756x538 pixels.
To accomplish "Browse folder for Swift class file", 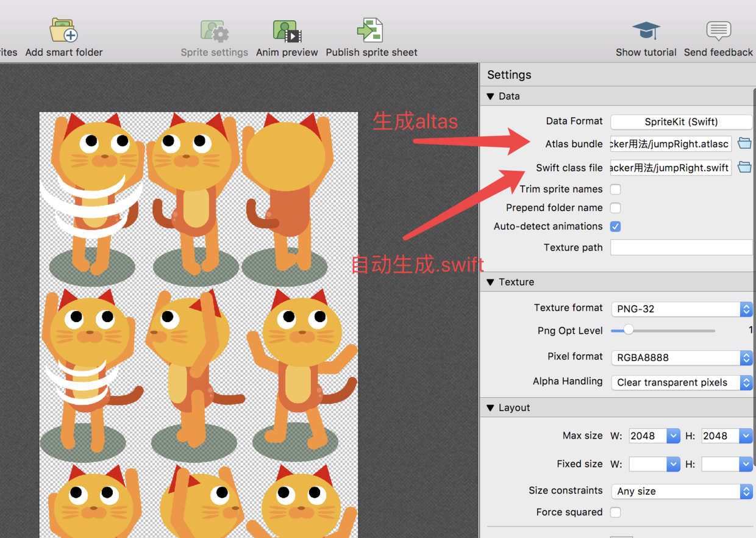I will click(744, 167).
